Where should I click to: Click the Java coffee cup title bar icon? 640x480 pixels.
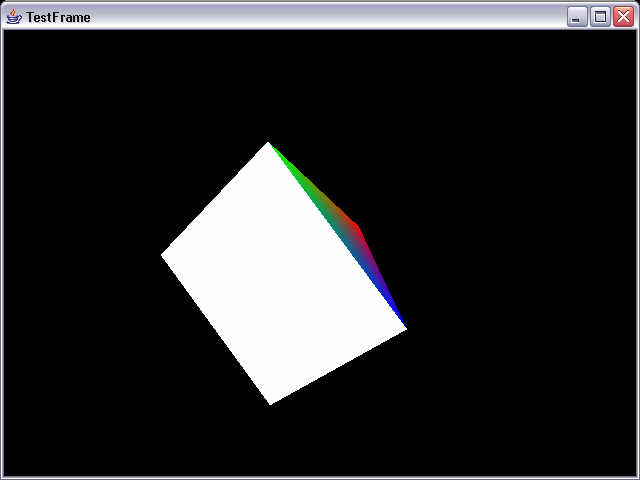14,17
